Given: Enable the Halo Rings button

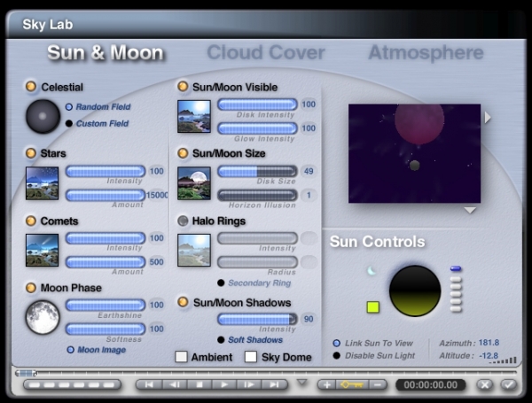Looking at the screenshot, I should point(183,221).
